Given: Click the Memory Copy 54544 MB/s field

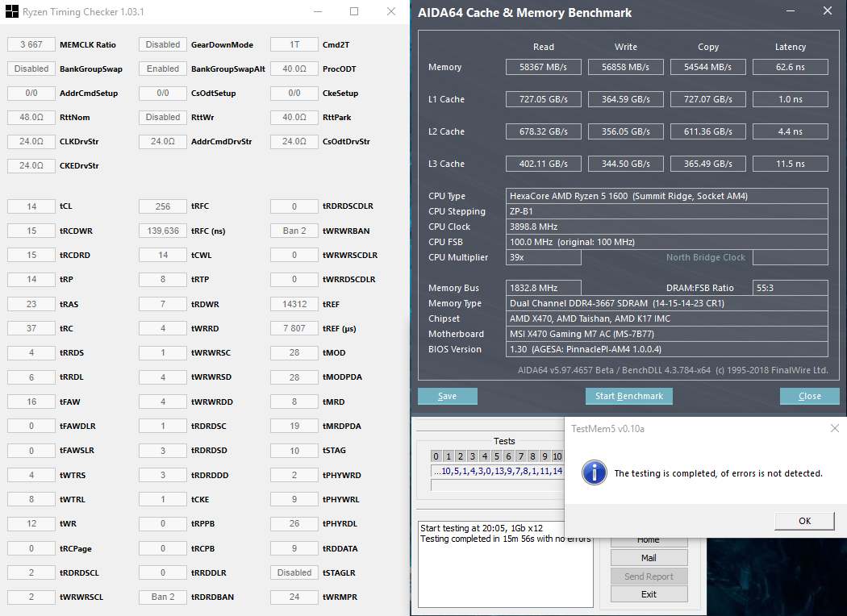Looking at the screenshot, I should (x=707, y=67).
